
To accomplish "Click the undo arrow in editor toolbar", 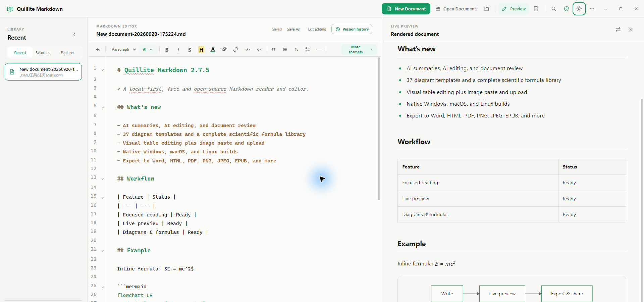I will tap(98, 50).
